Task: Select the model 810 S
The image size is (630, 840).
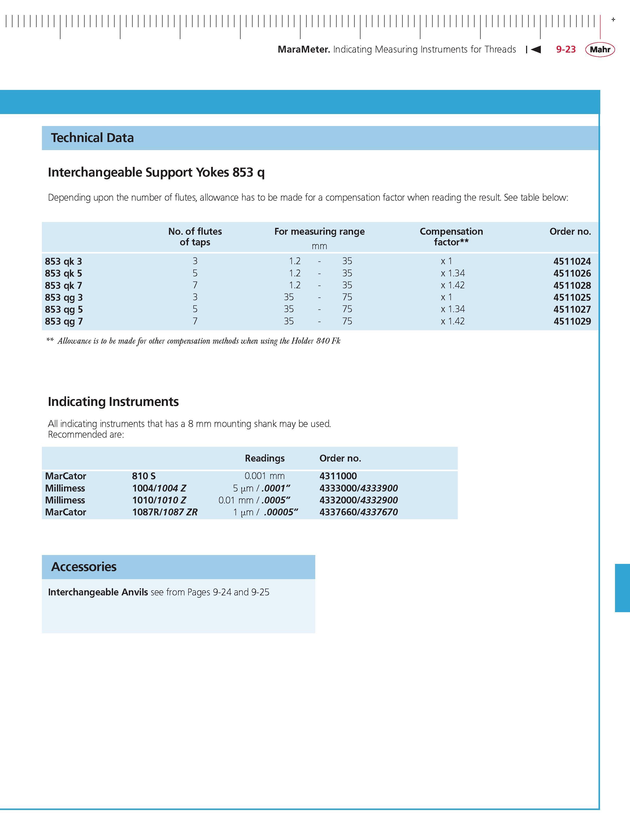Action: (x=144, y=476)
